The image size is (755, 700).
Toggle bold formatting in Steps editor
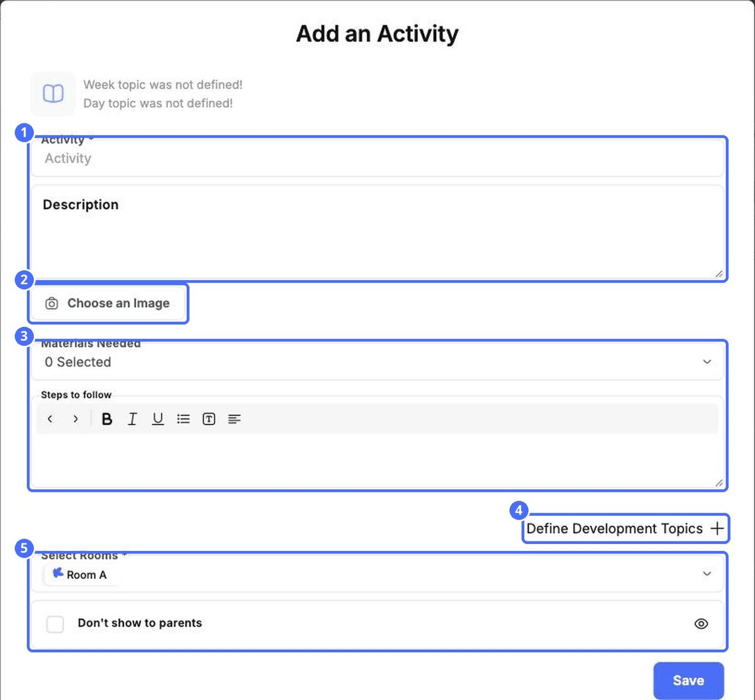[107, 419]
